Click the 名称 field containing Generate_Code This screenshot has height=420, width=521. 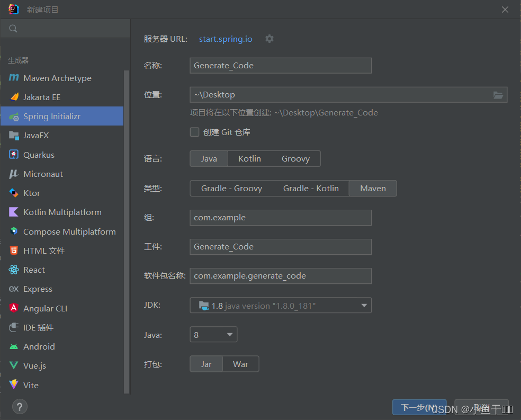point(281,65)
